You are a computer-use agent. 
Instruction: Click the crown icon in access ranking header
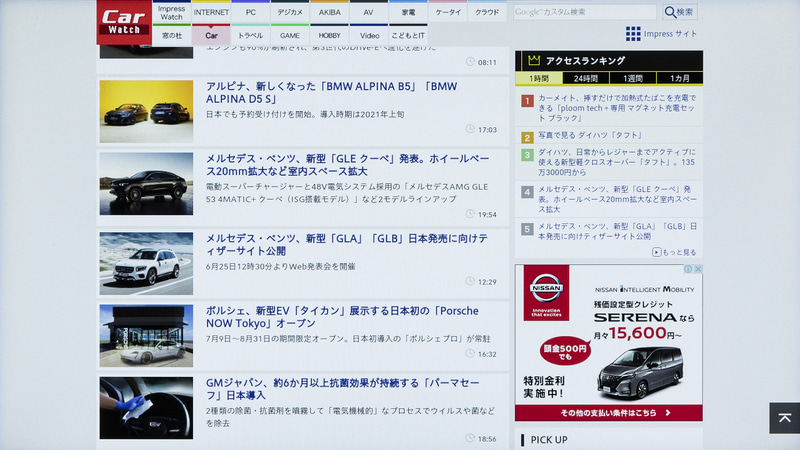[534, 60]
